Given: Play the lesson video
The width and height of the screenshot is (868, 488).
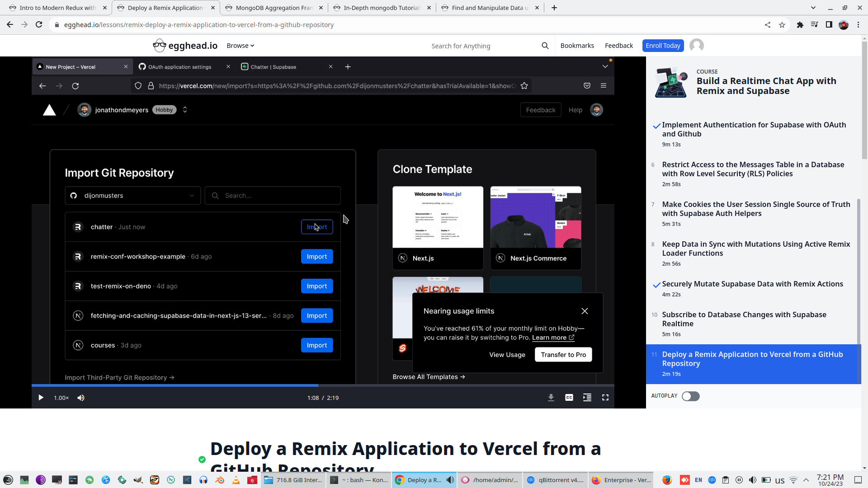Looking at the screenshot, I should pos(41,398).
